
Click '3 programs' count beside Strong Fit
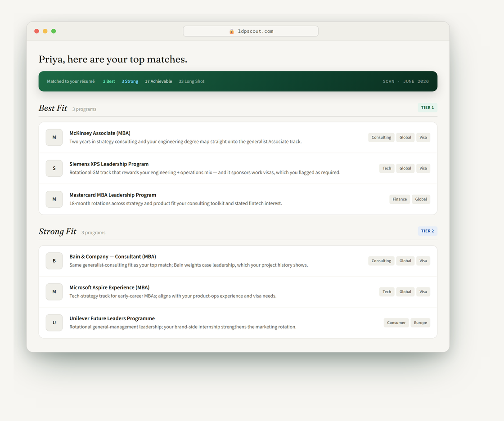pyautogui.click(x=93, y=233)
